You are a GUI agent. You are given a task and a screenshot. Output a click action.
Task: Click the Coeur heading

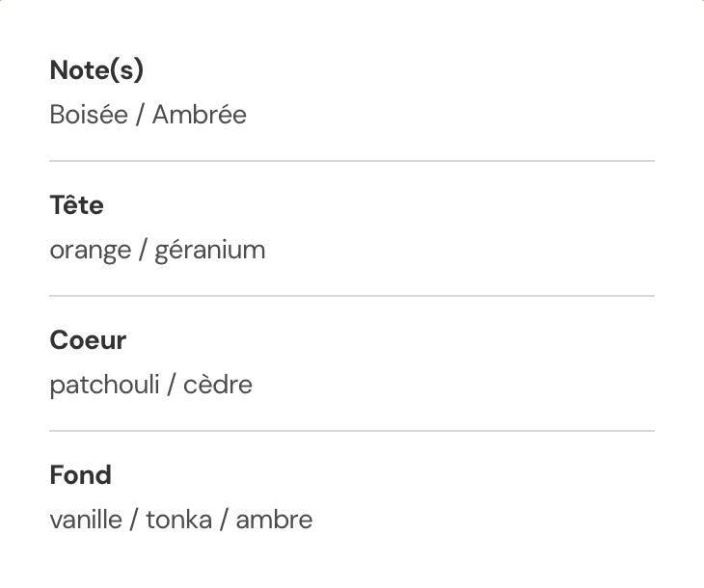coord(88,340)
